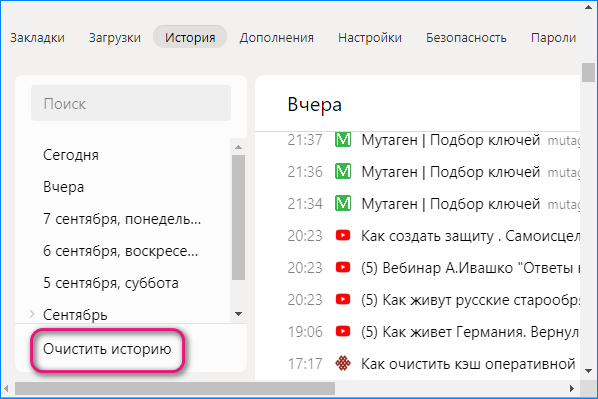Click YouTube icon beside Как создать защиту
The image size is (598, 399).
[x=343, y=235]
